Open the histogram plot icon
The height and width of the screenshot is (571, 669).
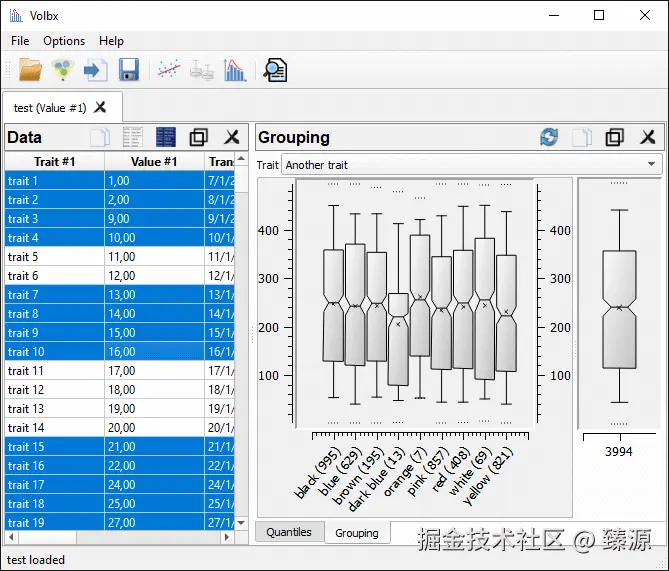click(x=234, y=70)
